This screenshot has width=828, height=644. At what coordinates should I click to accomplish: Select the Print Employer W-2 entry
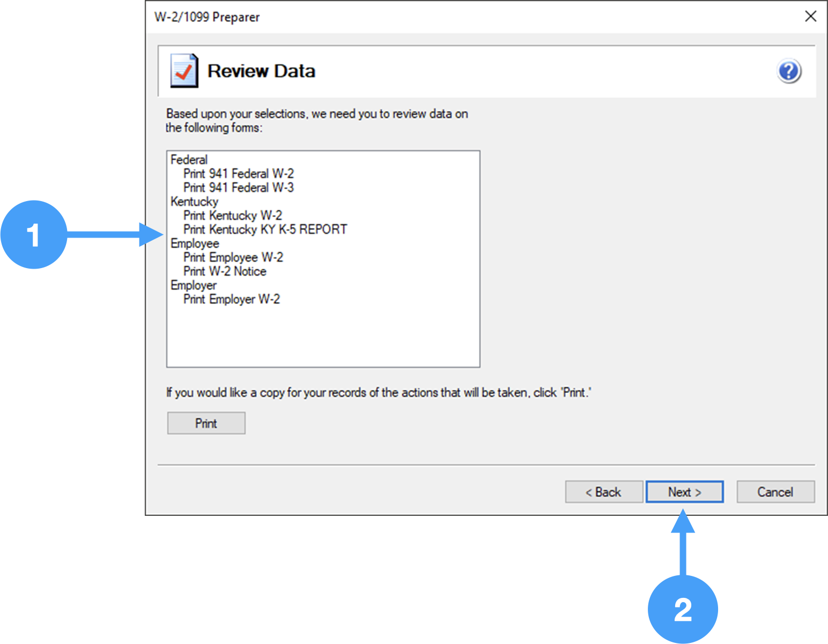(231, 299)
